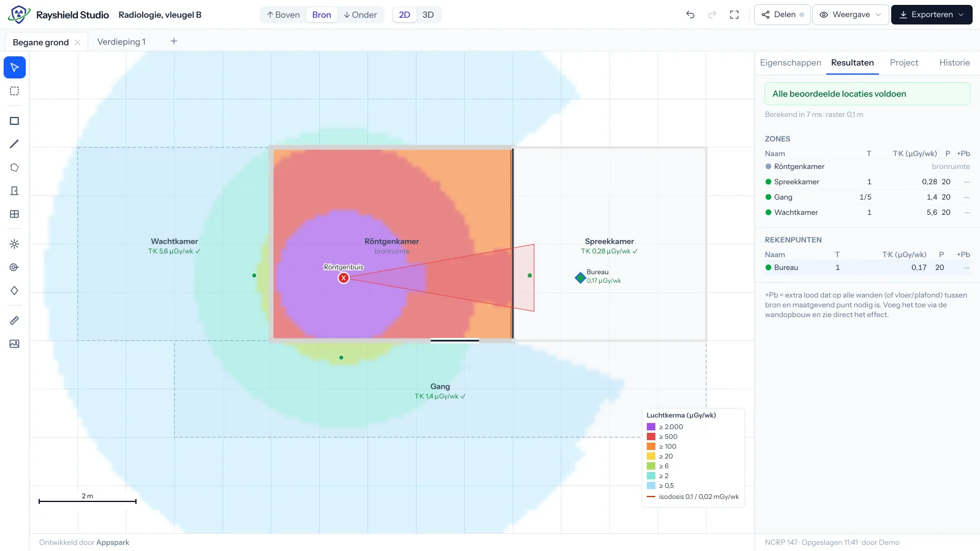Click the project name Radiologie, vleugel B
This screenshot has width=980, height=551.
160,15
